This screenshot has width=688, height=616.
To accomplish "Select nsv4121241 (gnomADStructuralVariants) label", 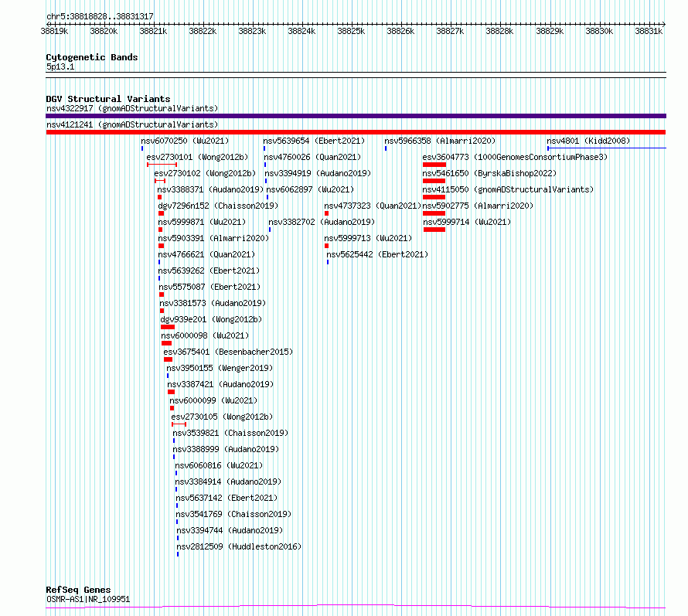I will coord(132,124).
